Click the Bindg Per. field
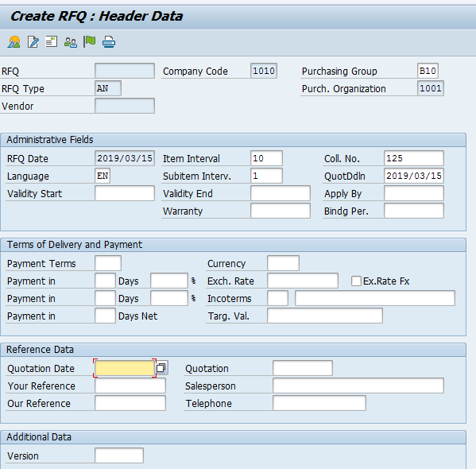Screen dimensions: 476x469 [x=413, y=211]
